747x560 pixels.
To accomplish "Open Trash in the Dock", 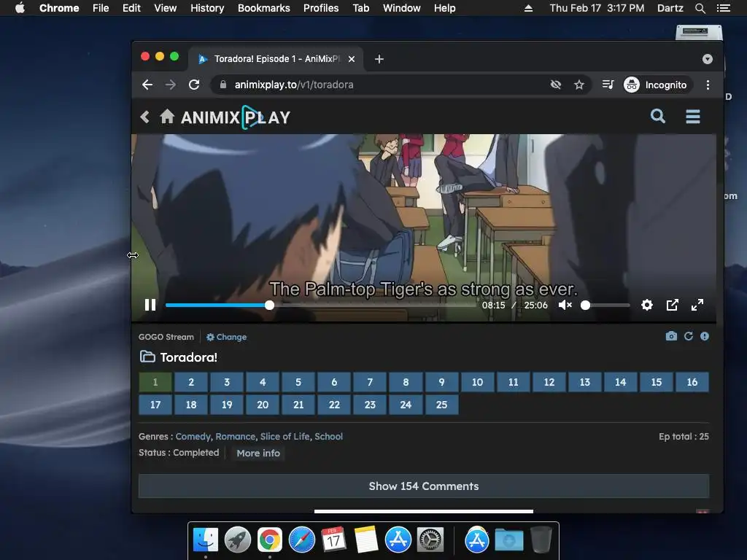I will [541, 540].
